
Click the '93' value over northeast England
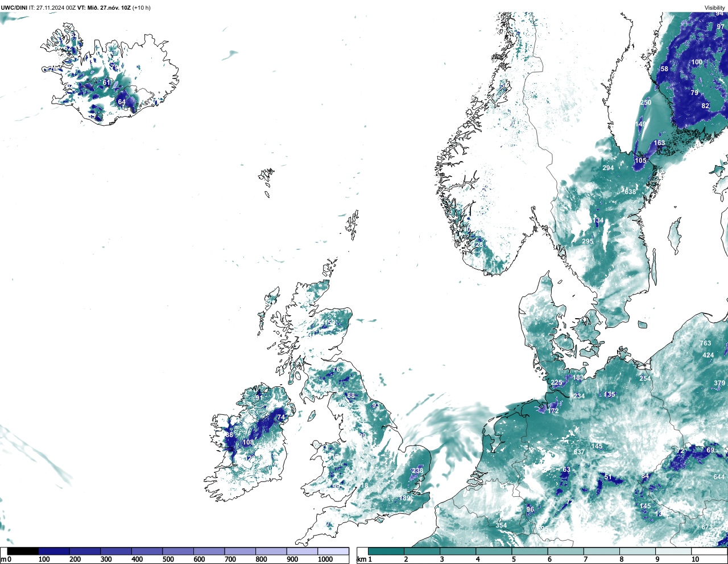click(x=375, y=405)
